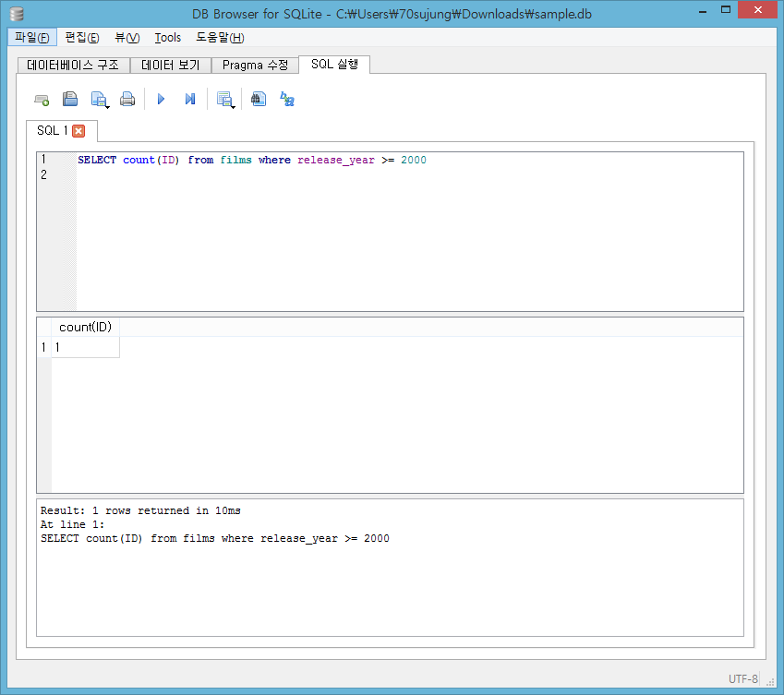Select the SQL 실행 tab
Screen dimensions: 784x695
tap(334, 64)
